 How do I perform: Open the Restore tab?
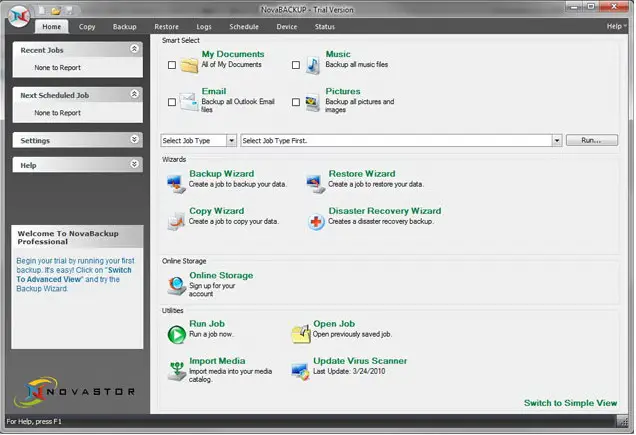pos(166,27)
